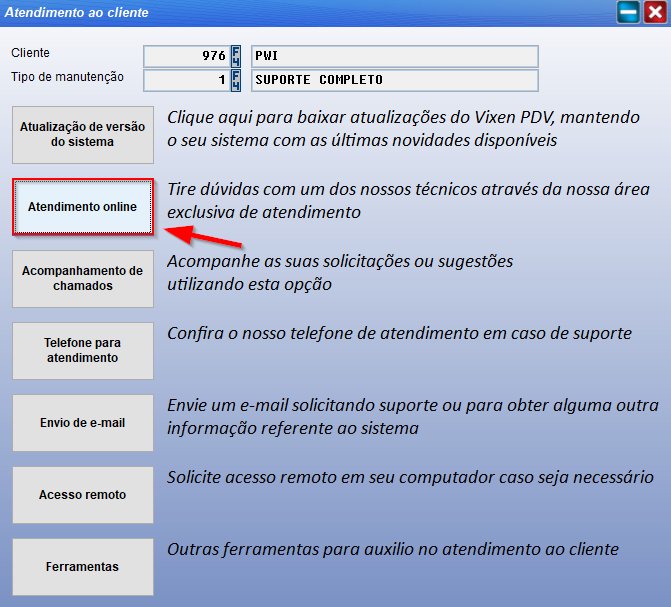This screenshot has height=607, width=671.
Task: Click the Tipo de manutenção label
Action: pyautogui.click(x=67, y=77)
